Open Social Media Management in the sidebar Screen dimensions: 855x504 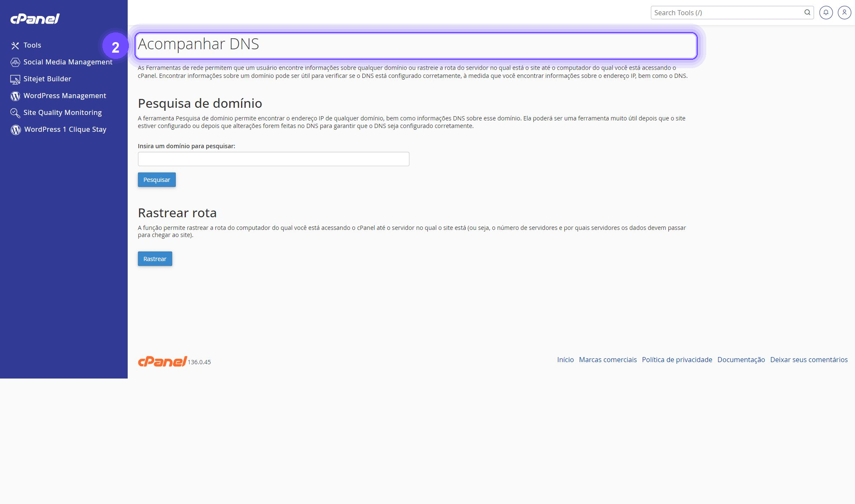(68, 62)
